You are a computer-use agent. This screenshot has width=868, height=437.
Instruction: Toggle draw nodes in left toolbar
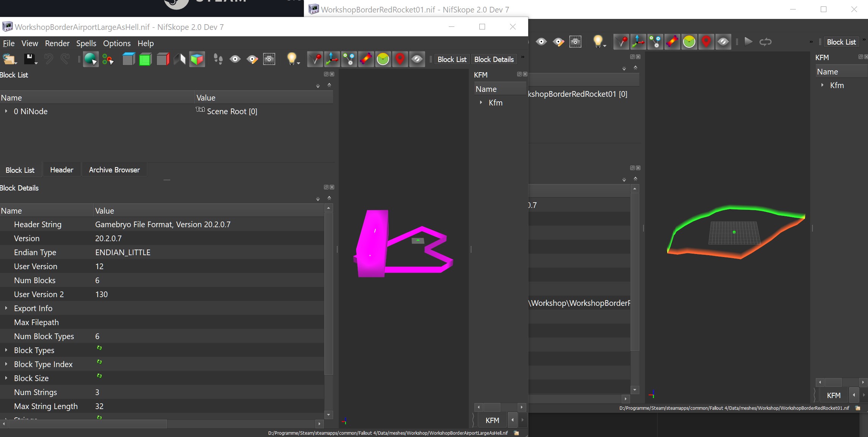[349, 59]
